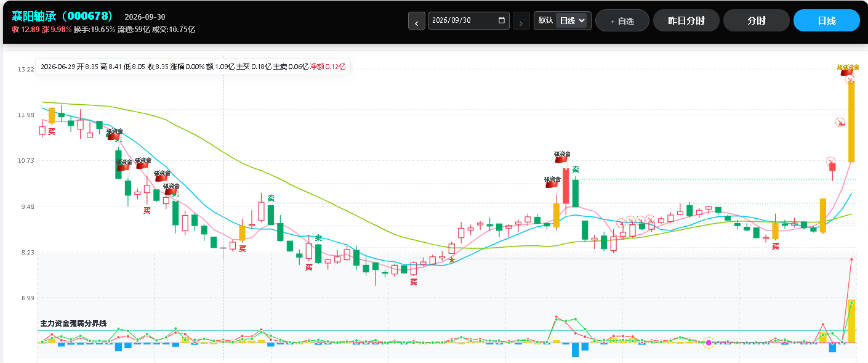Advance to the next date with the right arrow
Image resolution: width=868 pixels, height=363 pixels.
tap(521, 20)
